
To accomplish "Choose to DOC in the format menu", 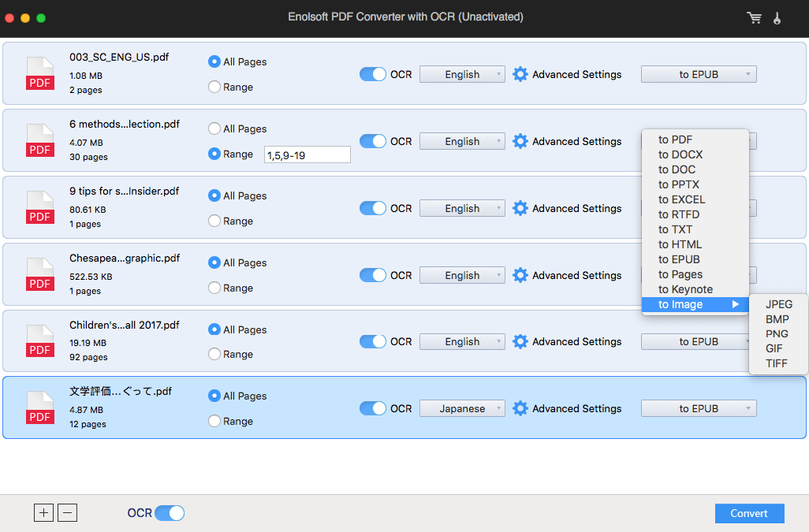I will pos(695,169).
